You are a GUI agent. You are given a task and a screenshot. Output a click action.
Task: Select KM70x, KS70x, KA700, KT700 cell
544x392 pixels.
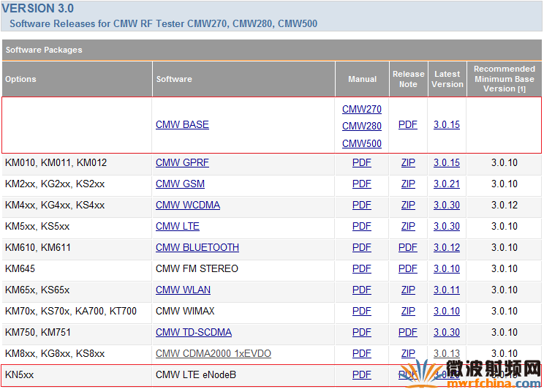[77, 312]
